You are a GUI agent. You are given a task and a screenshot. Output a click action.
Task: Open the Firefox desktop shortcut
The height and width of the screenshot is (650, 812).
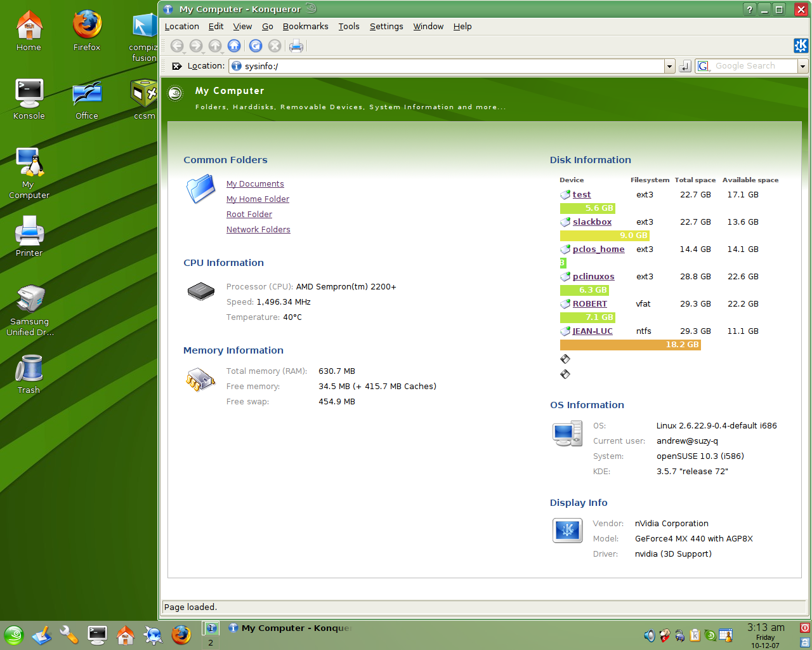coord(87,30)
